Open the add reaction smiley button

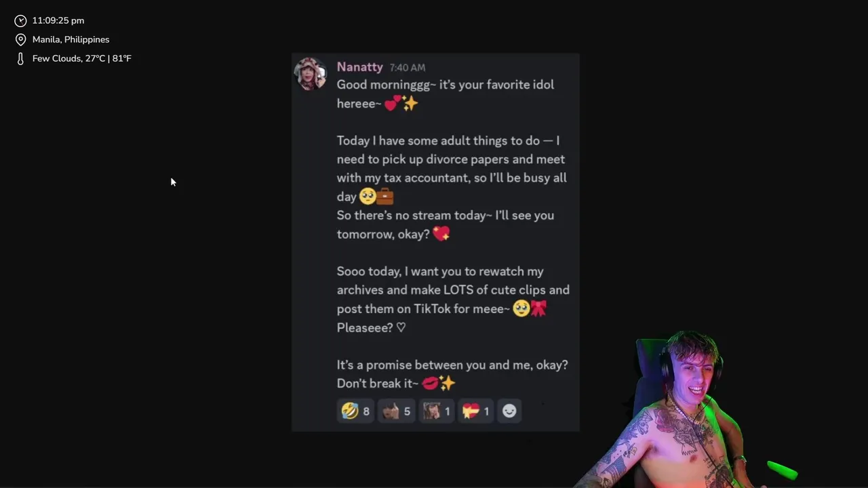(x=509, y=411)
